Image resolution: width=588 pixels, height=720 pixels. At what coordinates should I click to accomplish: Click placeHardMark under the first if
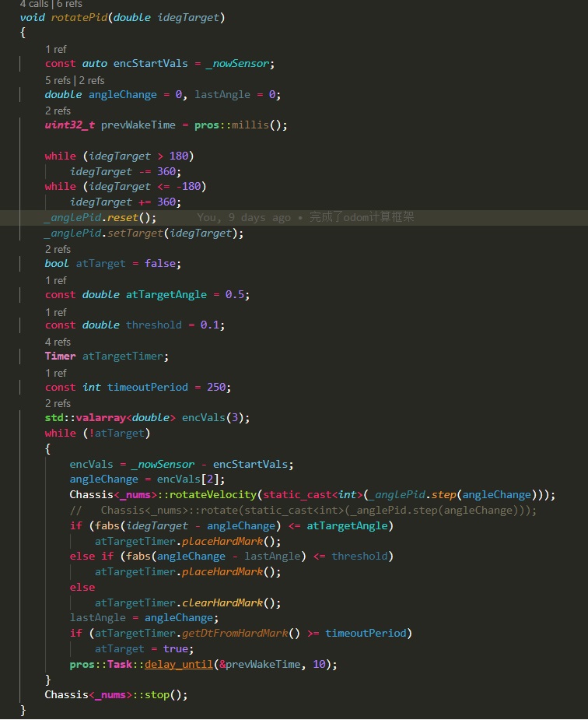pyautogui.click(x=222, y=542)
